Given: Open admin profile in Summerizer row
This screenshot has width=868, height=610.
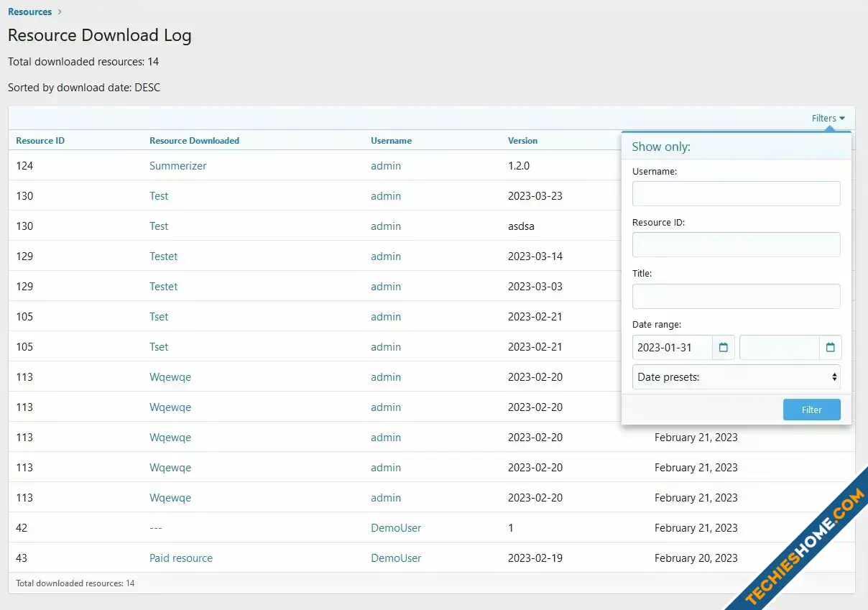Looking at the screenshot, I should pyautogui.click(x=386, y=166).
